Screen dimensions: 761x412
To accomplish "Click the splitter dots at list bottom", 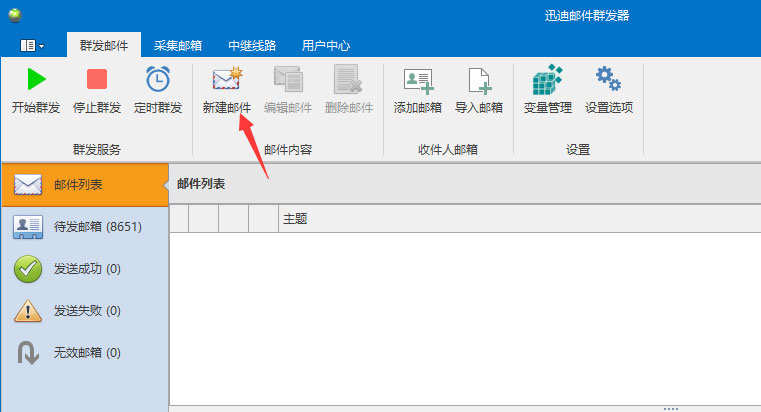I will 671,409.
